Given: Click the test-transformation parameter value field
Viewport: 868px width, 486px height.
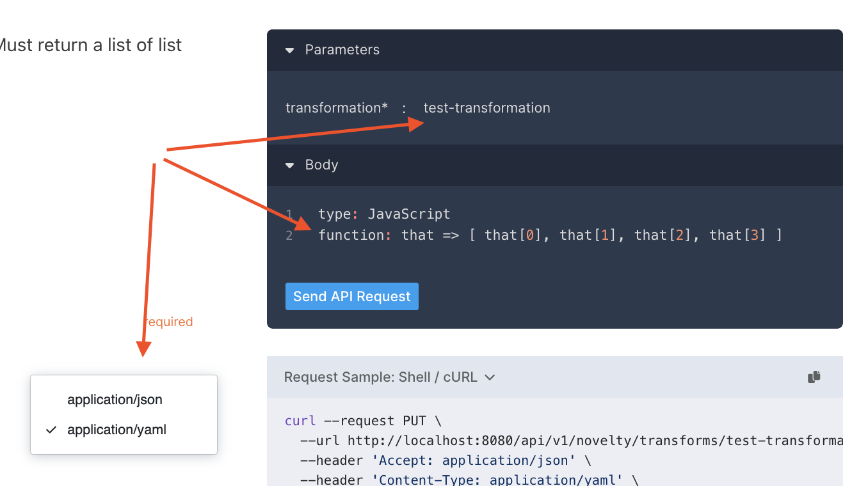Looking at the screenshot, I should click(486, 108).
